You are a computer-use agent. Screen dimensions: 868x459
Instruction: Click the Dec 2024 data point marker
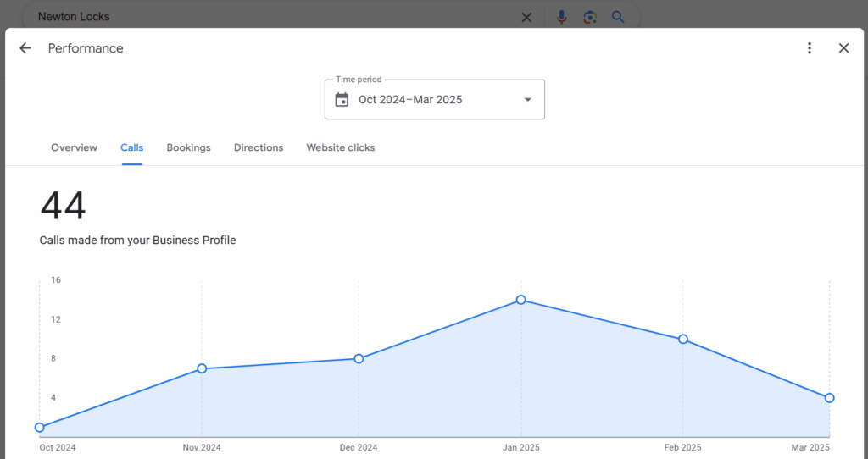point(359,358)
